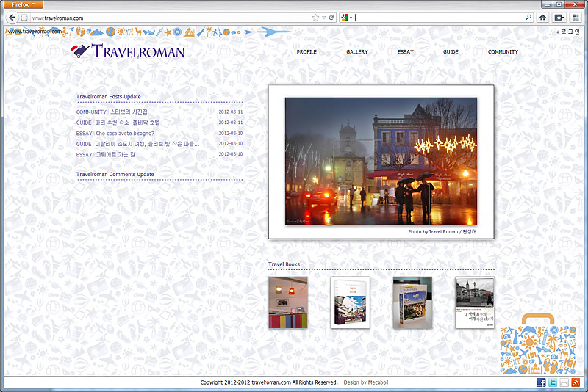The height and width of the screenshot is (392, 588).
Task: Click the blue airplane arrow banner graphic
Action: click(268, 32)
